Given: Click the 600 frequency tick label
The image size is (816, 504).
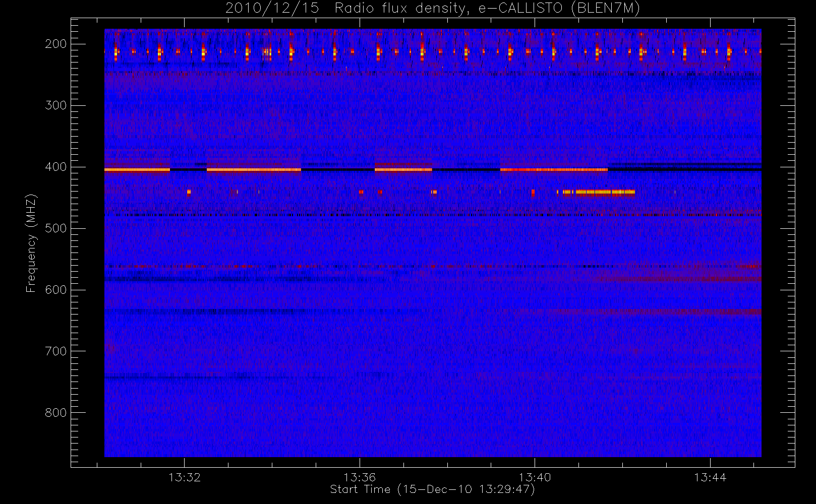Looking at the screenshot, I should (55, 290).
